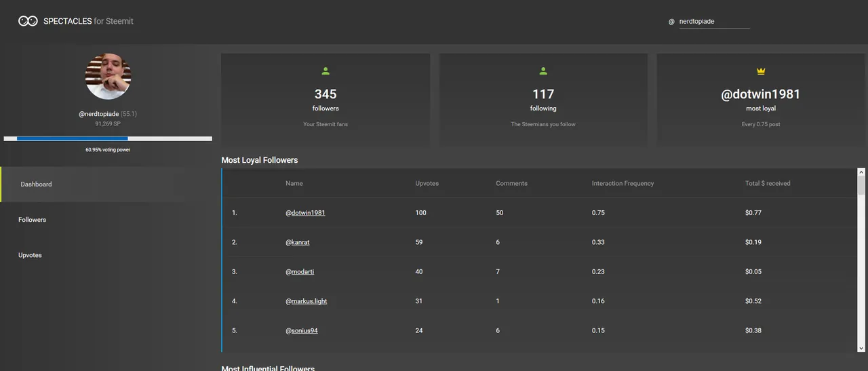Image resolution: width=868 pixels, height=371 pixels.
Task: Click the scrollbar down arrow of followers table
Action: 861,348
